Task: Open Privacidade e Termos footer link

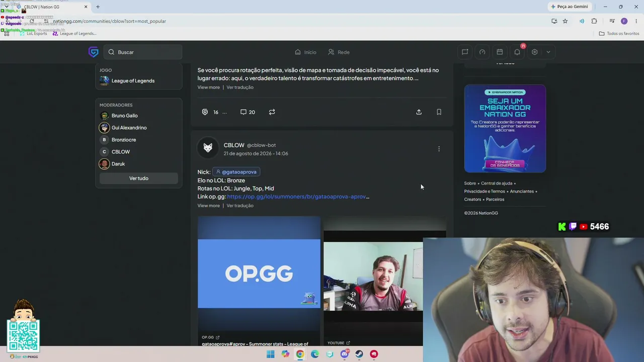Action: coord(485,192)
